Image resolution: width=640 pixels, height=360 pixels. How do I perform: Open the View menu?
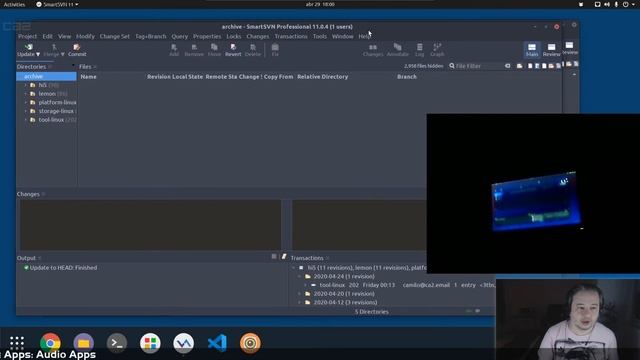coord(64,36)
